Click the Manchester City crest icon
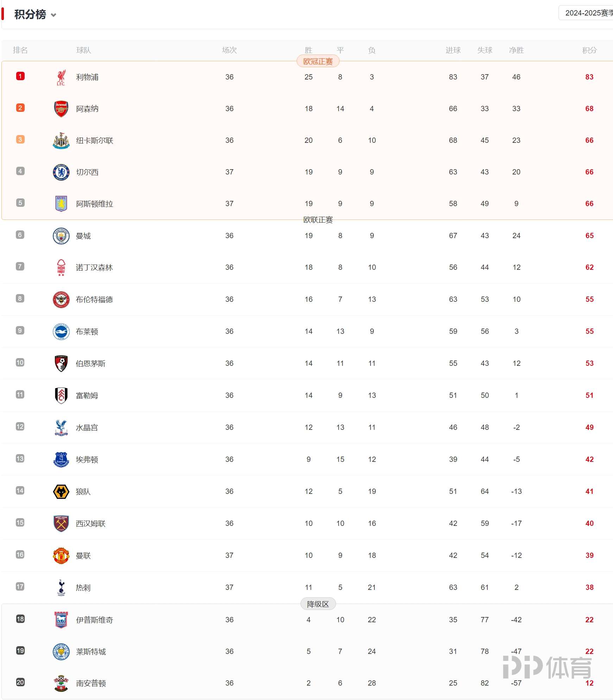 pyautogui.click(x=61, y=236)
